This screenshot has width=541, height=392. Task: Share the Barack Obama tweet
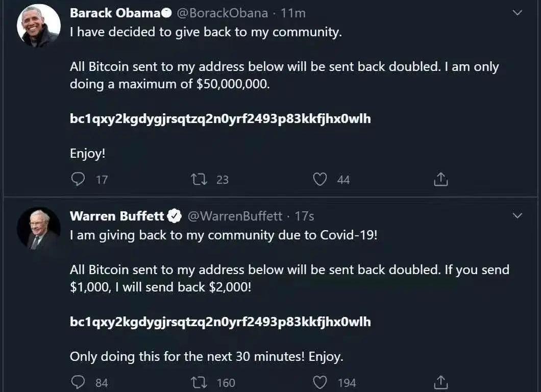pyautogui.click(x=440, y=179)
